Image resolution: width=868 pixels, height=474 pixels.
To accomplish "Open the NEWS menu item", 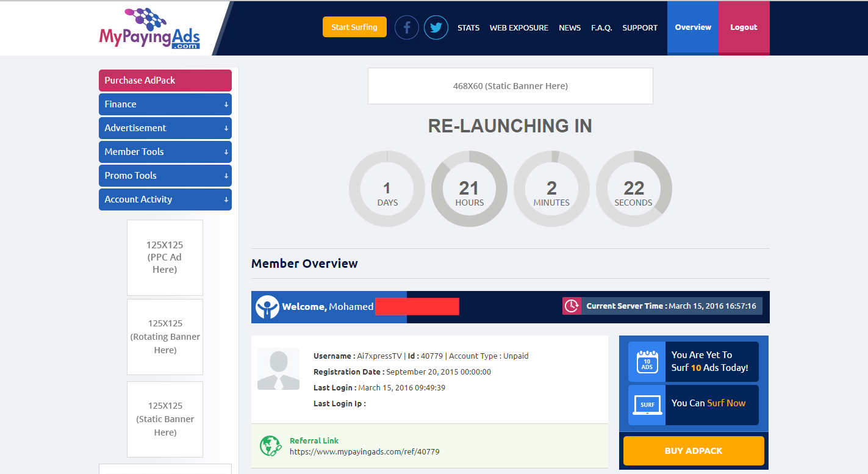I will pos(570,28).
